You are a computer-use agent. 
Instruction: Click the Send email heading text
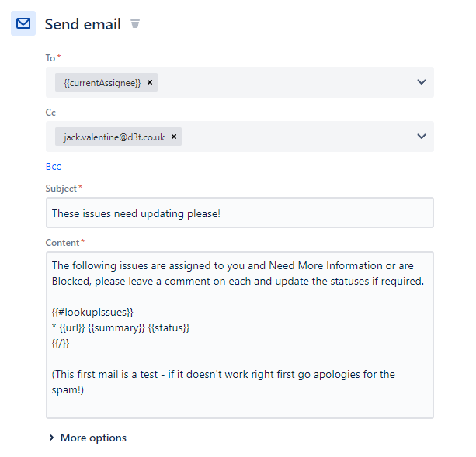coord(83,24)
